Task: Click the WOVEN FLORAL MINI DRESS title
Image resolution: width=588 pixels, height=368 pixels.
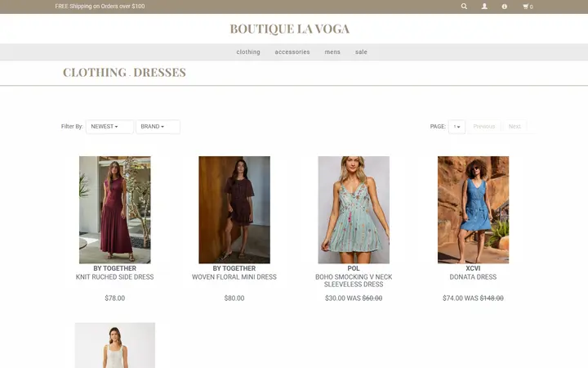Action: 234,276
